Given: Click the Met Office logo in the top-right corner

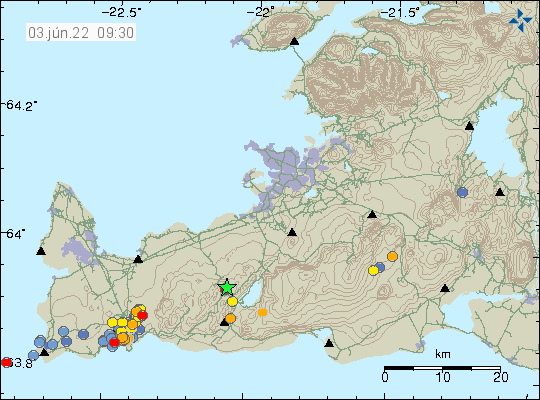Looking at the screenshot, I should click(x=520, y=20).
